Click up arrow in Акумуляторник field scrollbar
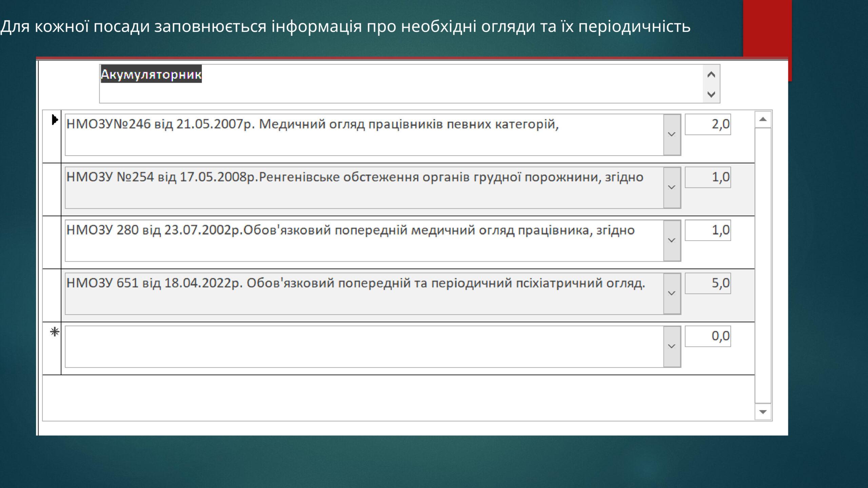The image size is (868, 488). coord(711,75)
